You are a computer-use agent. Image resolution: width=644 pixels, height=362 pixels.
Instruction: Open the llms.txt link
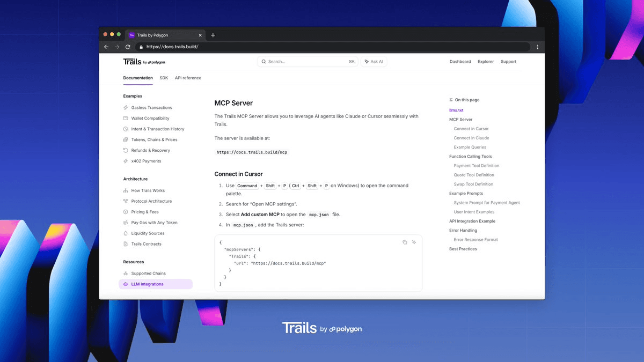tap(456, 110)
